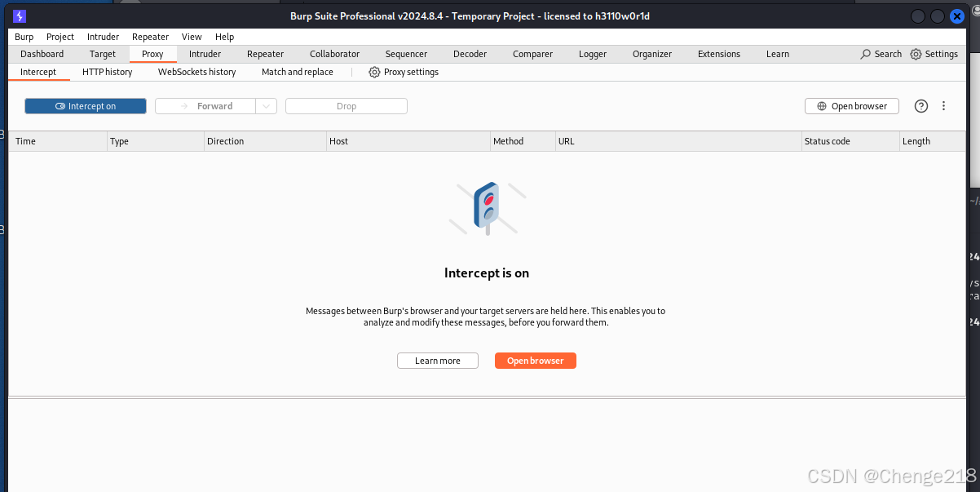This screenshot has width=980, height=492.
Task: Close the Burp Suite window
Action: tap(957, 16)
